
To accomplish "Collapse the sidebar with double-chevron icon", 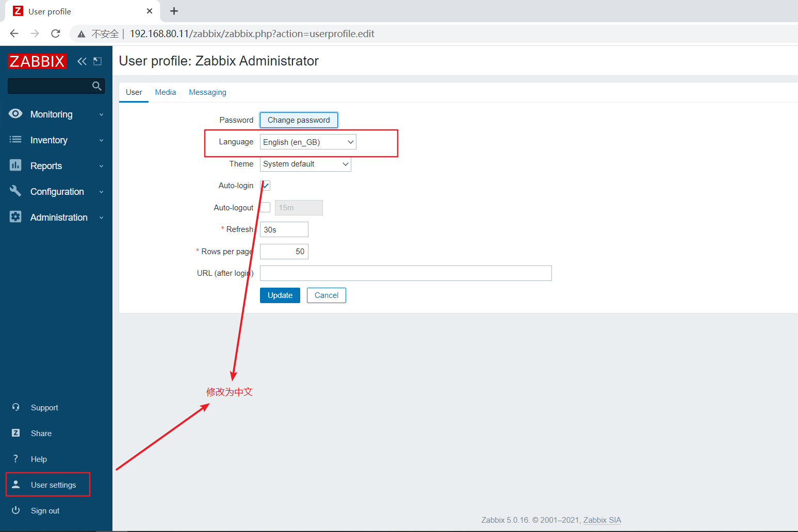I will [82, 61].
